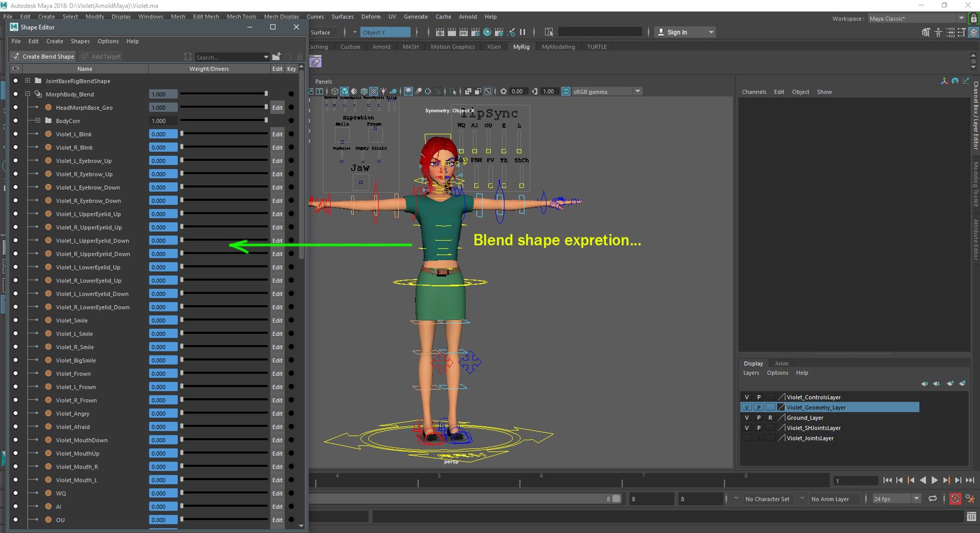Viewport: 980px width, 533px height.
Task: Open sRGB gamma view transform dropdown
Action: [638, 91]
